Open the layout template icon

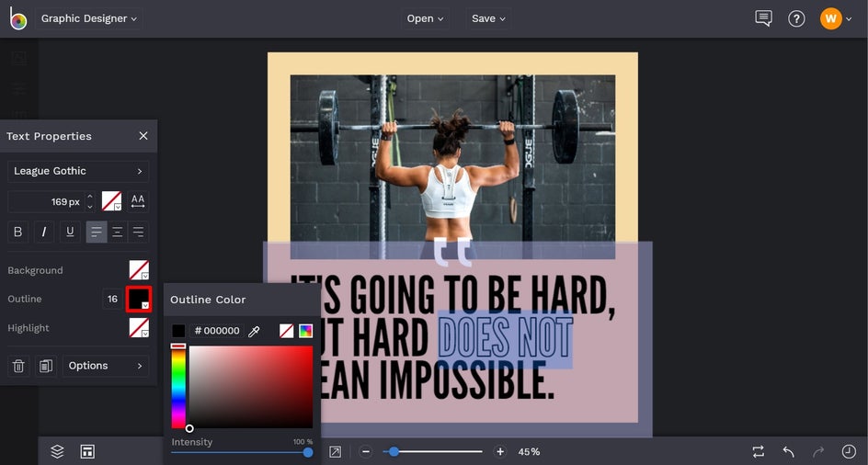pos(87,452)
